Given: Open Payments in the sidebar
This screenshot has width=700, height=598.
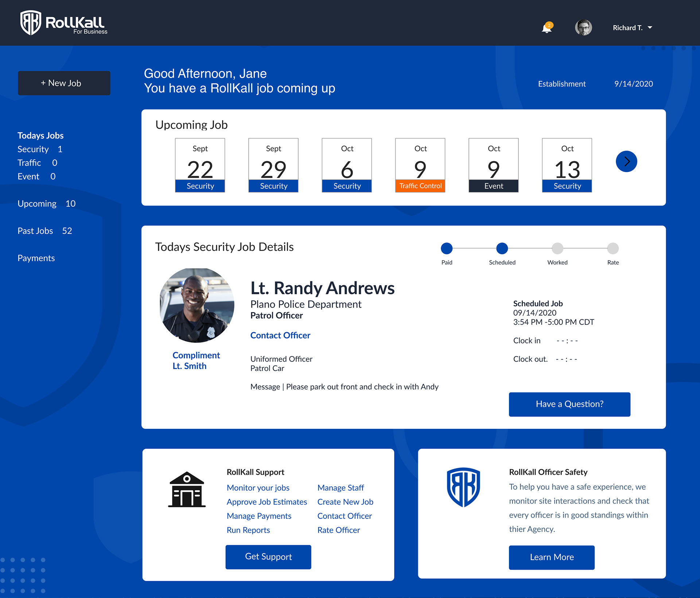Looking at the screenshot, I should [36, 258].
